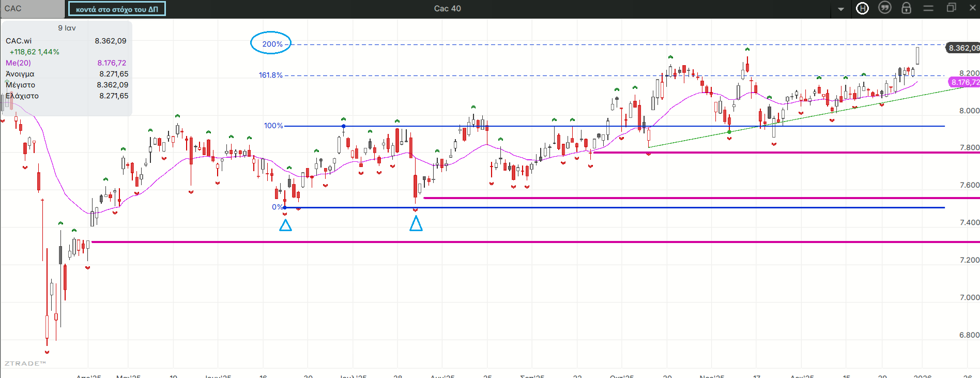Click the 0% Fibonacci anchor point
This screenshot has height=378, width=980.
(285, 207)
